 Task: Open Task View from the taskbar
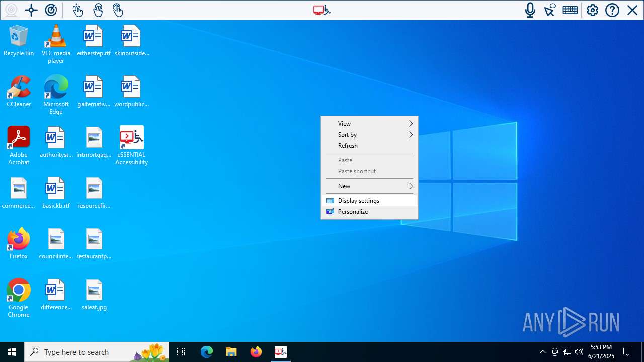coord(181,352)
